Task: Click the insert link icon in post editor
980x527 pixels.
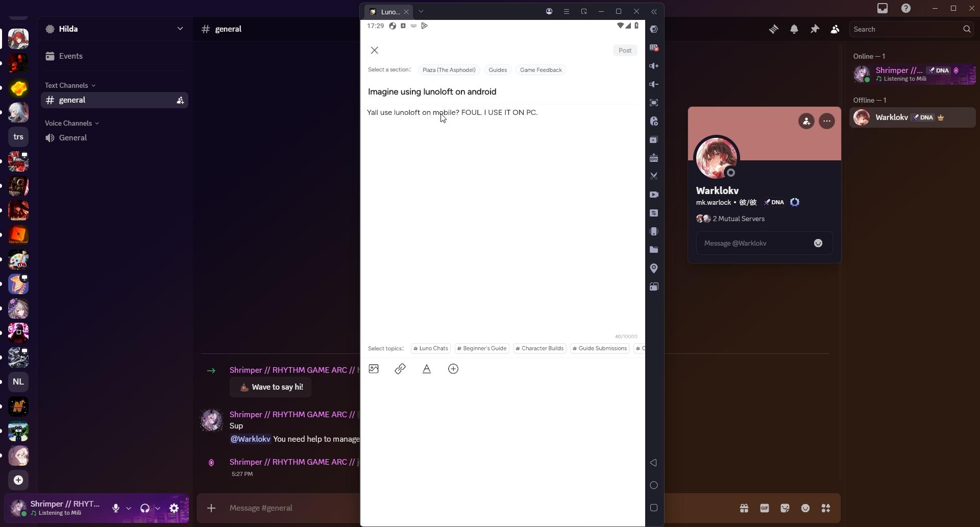Action: [400, 369]
